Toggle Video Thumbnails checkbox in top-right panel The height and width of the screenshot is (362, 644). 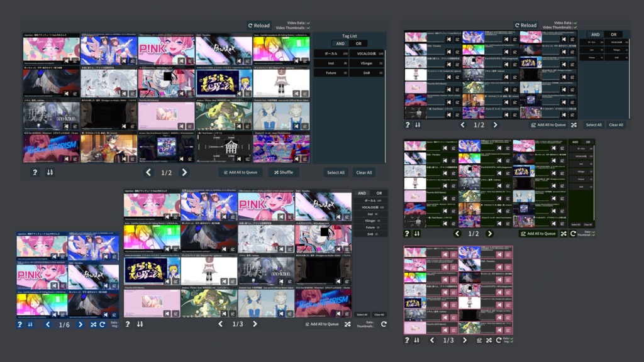pos(575,28)
